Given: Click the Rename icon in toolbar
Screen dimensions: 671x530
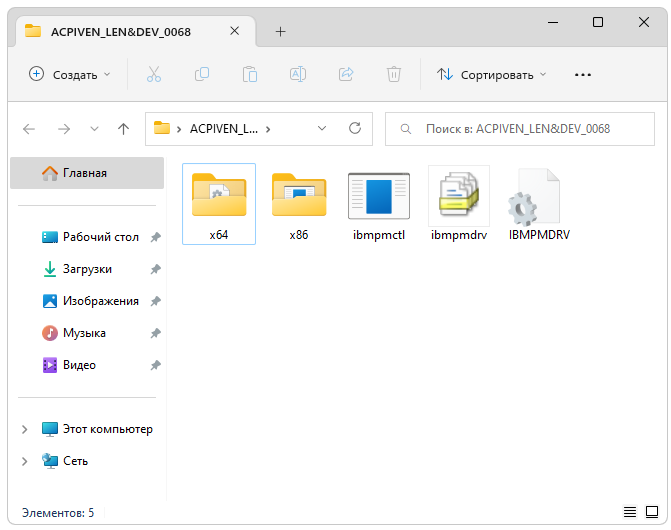Looking at the screenshot, I should click(298, 74).
